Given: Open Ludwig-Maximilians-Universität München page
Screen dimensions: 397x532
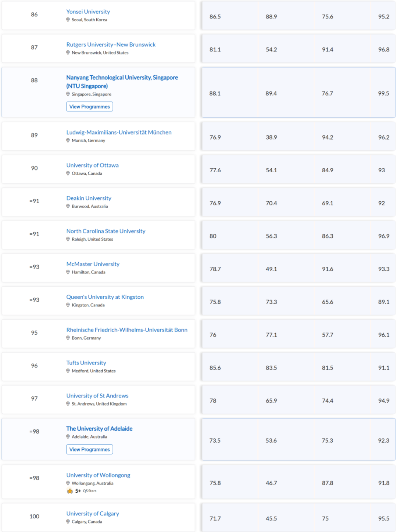Looking at the screenshot, I should point(119,132).
